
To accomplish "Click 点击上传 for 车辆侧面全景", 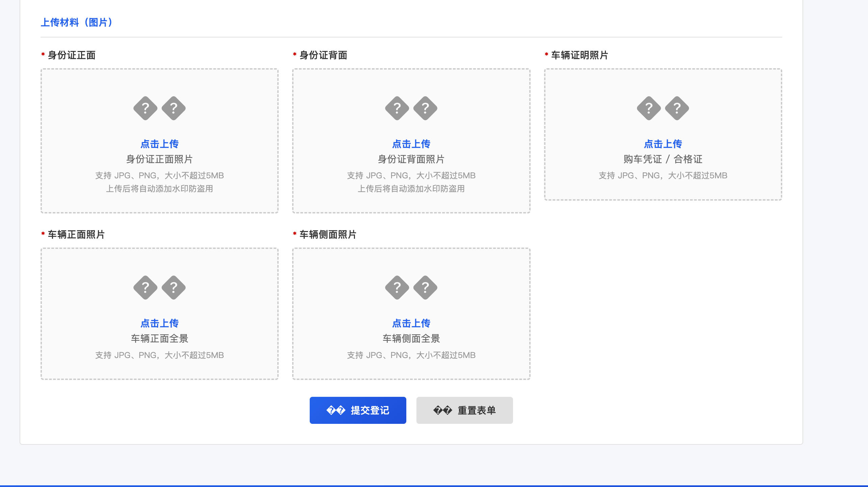I will click(x=411, y=323).
